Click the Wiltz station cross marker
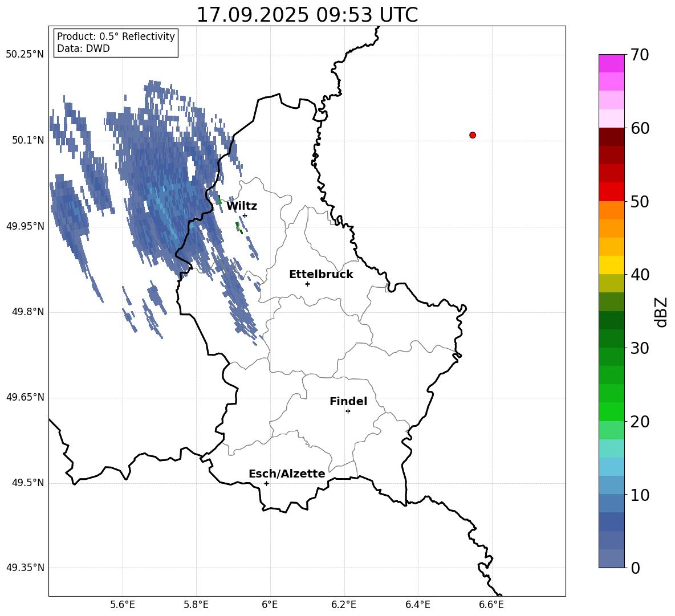 245,215
